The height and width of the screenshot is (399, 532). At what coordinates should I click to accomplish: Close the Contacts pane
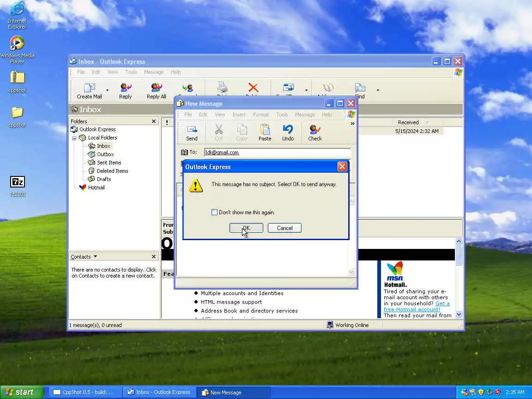tap(154, 257)
